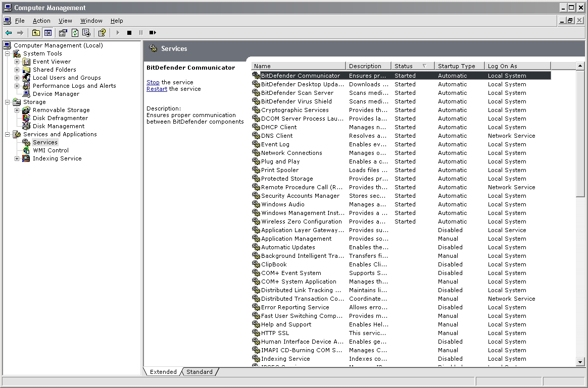588x388 pixels.
Task: Select Removable Storage tree item
Action: (61, 110)
